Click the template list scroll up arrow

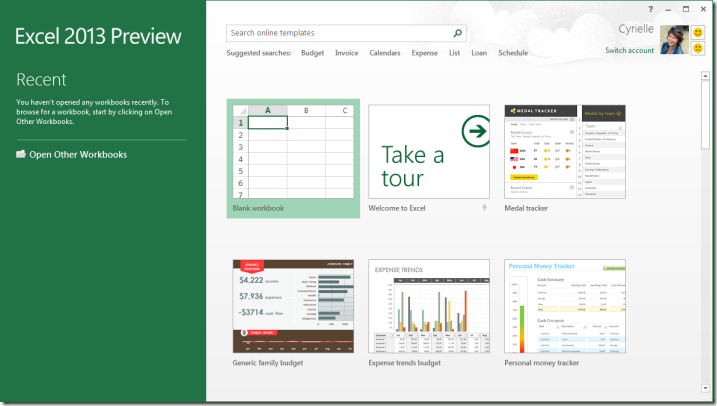click(708, 78)
